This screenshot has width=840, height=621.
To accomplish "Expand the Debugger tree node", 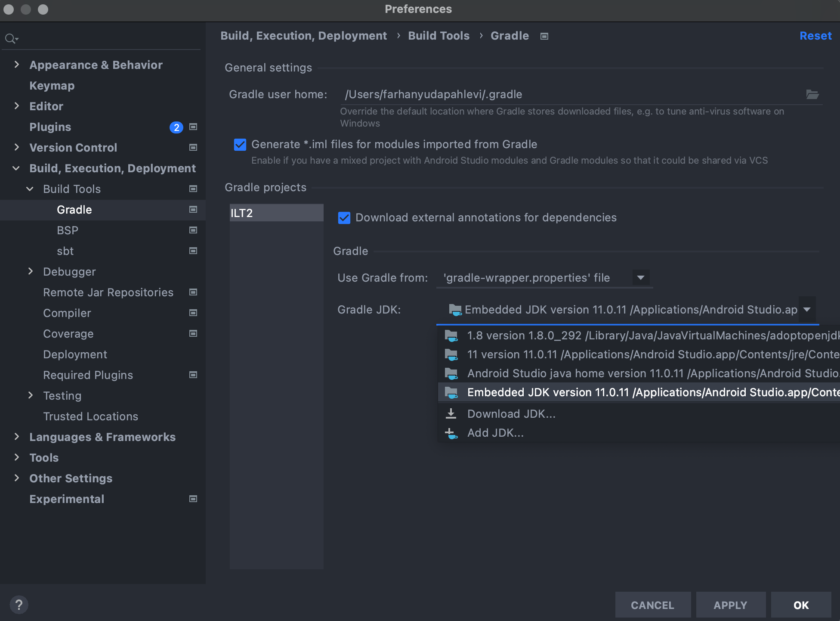I will (x=31, y=271).
